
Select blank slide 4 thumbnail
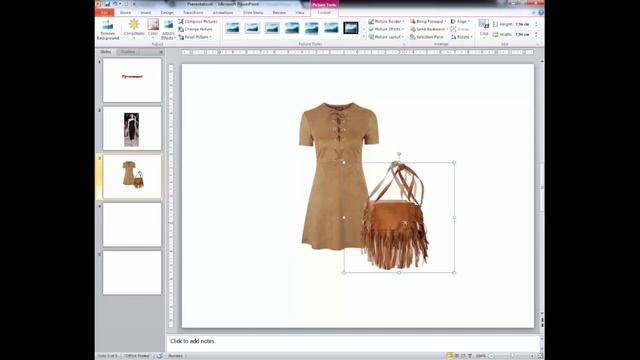(132, 224)
